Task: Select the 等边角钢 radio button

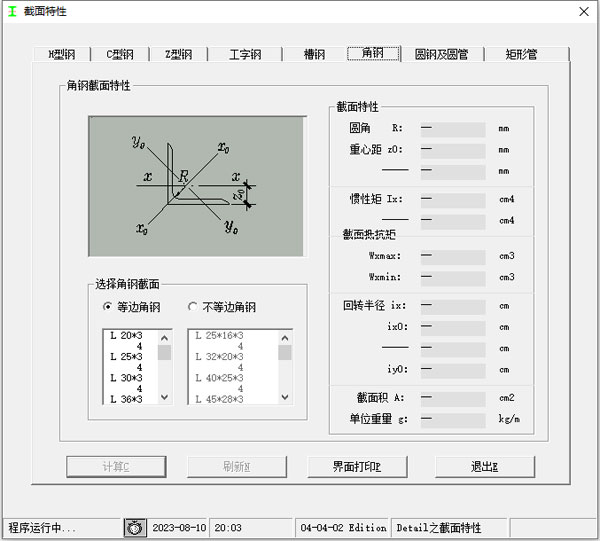Action: [108, 307]
